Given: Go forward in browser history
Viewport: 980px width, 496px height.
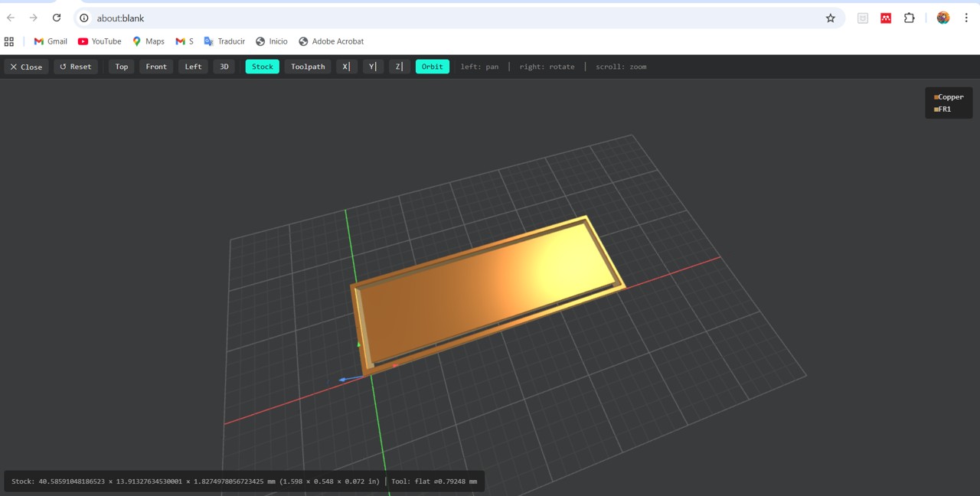Looking at the screenshot, I should click(x=33, y=18).
